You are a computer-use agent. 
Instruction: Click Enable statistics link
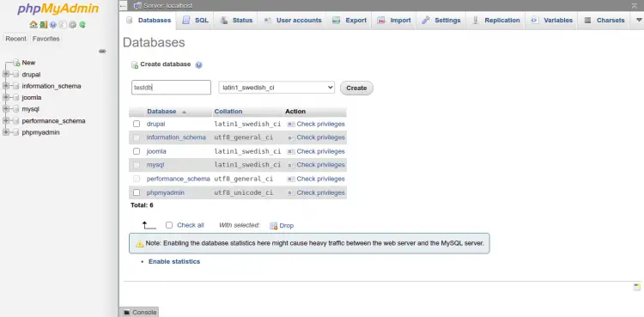coord(174,261)
